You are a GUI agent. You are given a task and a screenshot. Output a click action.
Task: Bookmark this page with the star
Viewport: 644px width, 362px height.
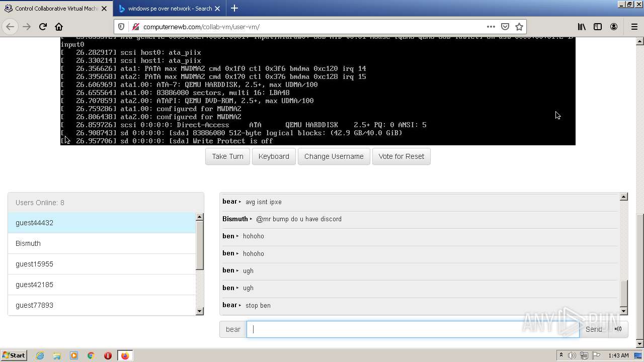[519, 27]
